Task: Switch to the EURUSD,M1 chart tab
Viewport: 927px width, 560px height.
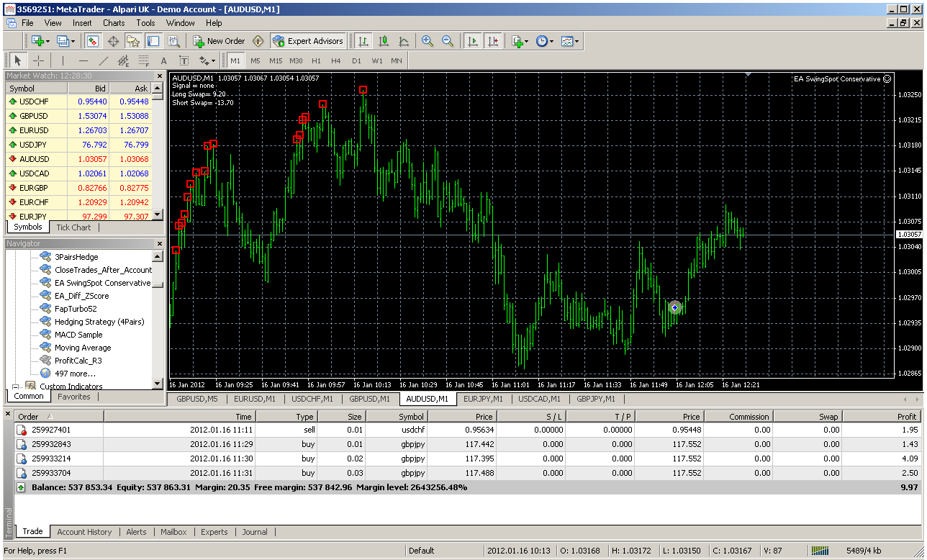Action: [255, 398]
